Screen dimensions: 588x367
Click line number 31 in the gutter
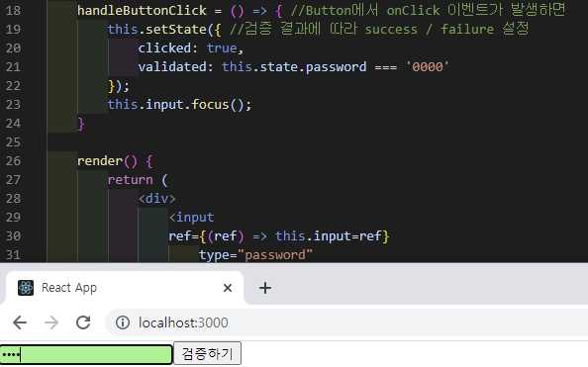tap(14, 255)
